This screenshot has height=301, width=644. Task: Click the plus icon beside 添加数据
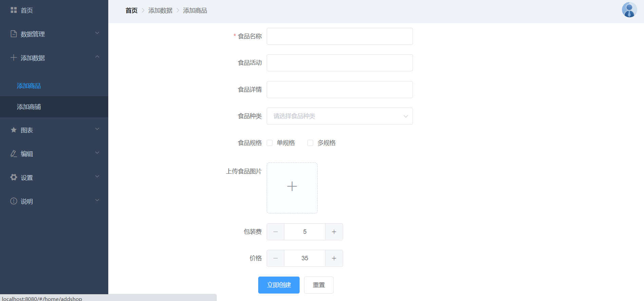tap(14, 57)
